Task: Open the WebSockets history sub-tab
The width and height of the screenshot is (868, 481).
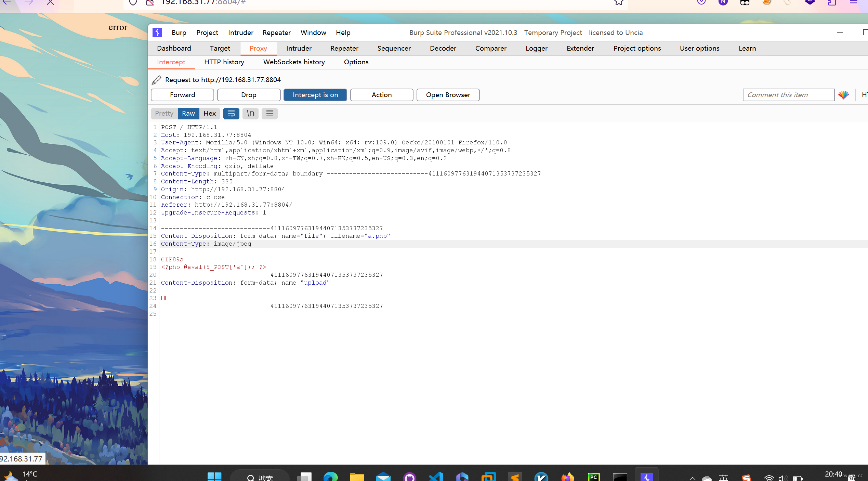Action: coord(294,62)
